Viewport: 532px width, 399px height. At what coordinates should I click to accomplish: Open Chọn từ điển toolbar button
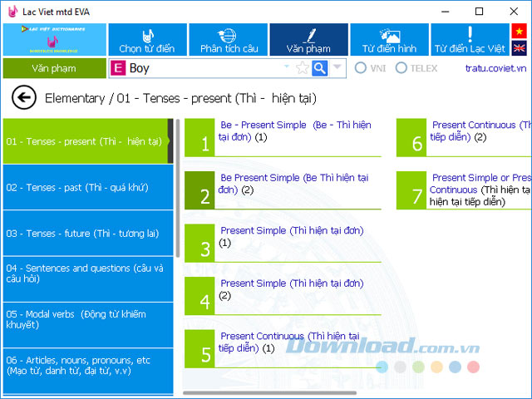tap(146, 40)
